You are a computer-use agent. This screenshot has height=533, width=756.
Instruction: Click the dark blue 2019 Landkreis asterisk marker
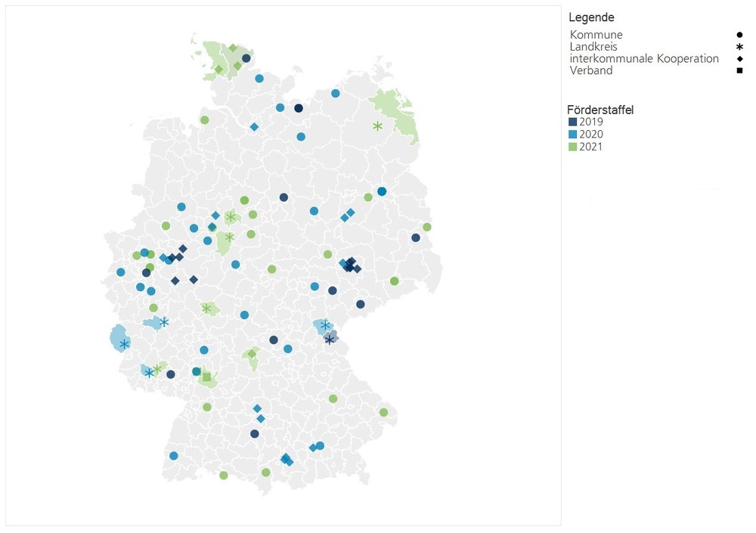click(329, 340)
